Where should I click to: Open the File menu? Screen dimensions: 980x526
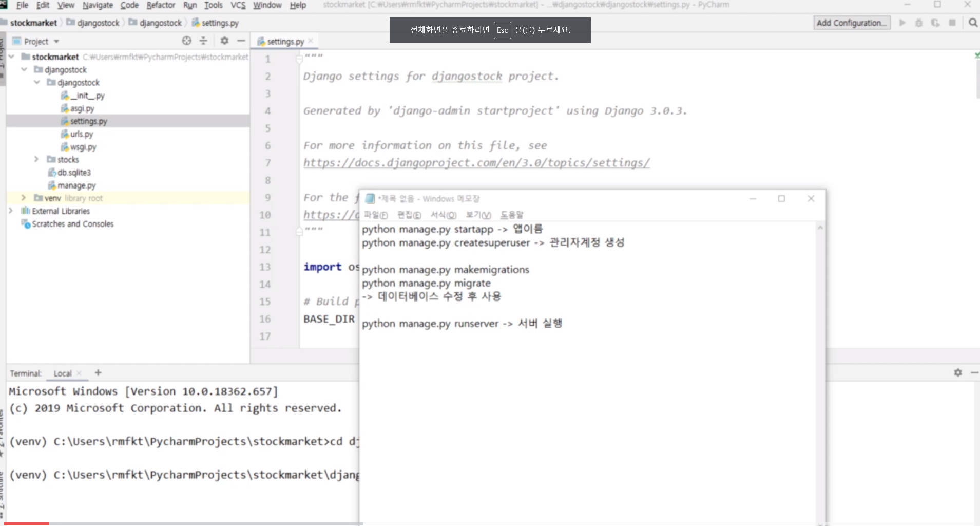pyautogui.click(x=22, y=5)
